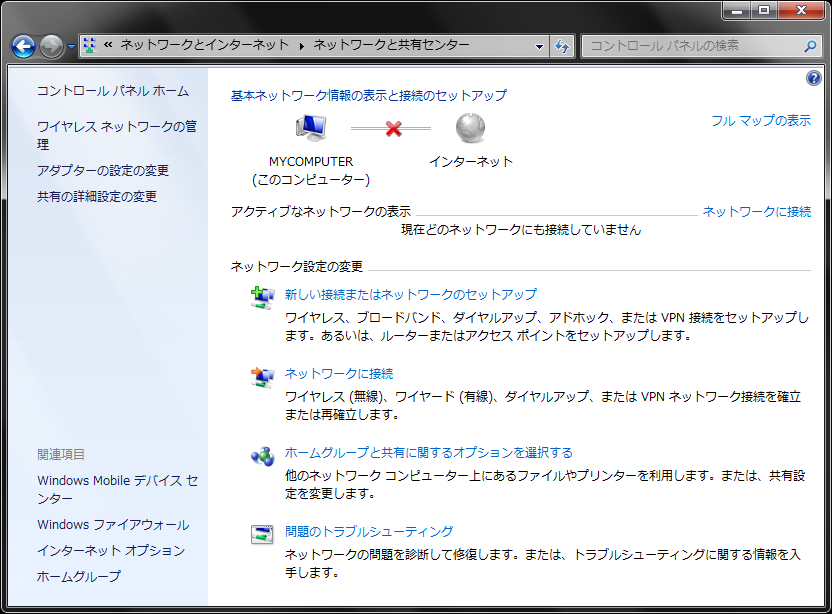Screen dimensions: 832x614
Task: Click the refresh button beside address bar
Action: [x=562, y=46]
